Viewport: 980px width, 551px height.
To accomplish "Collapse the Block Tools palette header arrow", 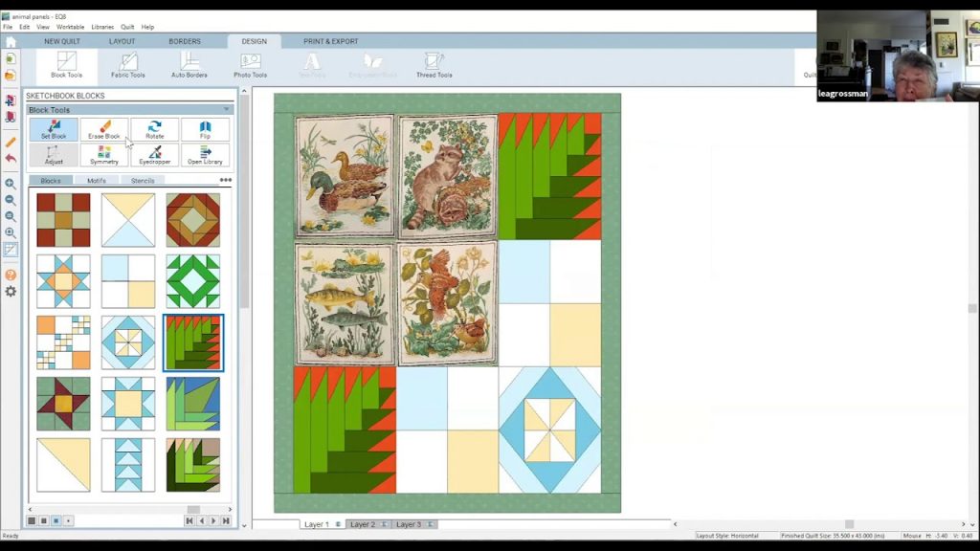I will point(226,110).
